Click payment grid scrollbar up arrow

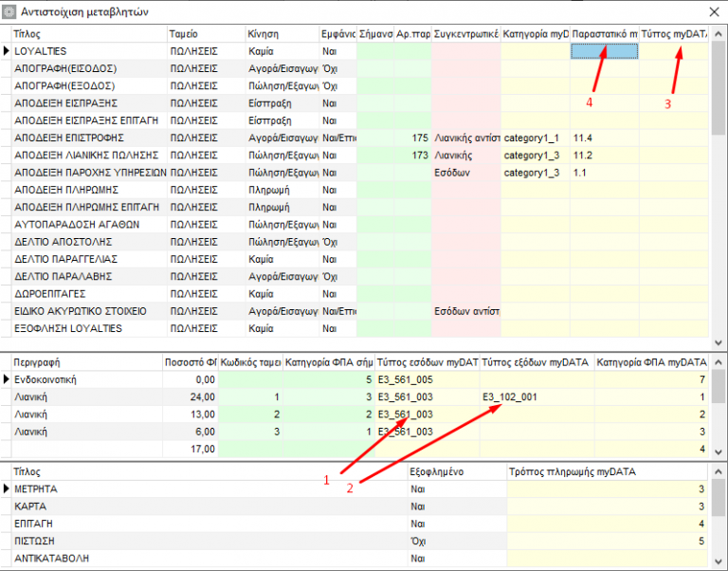(719, 472)
